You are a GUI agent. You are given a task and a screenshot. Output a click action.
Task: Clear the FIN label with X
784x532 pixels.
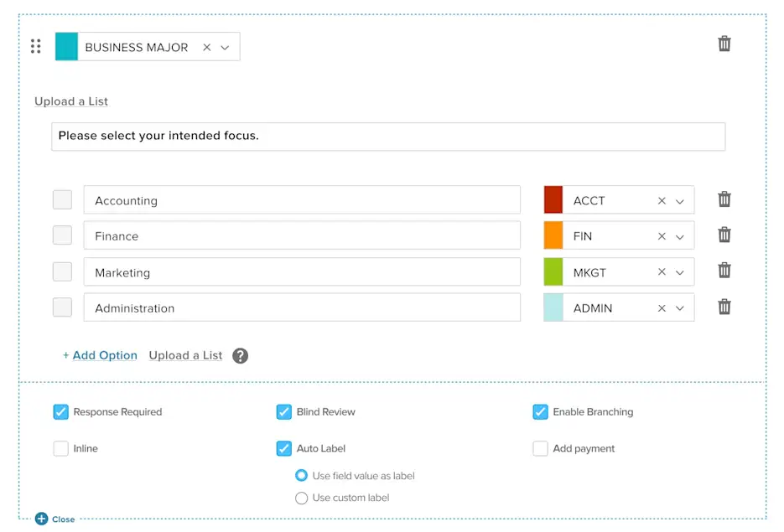click(x=662, y=235)
